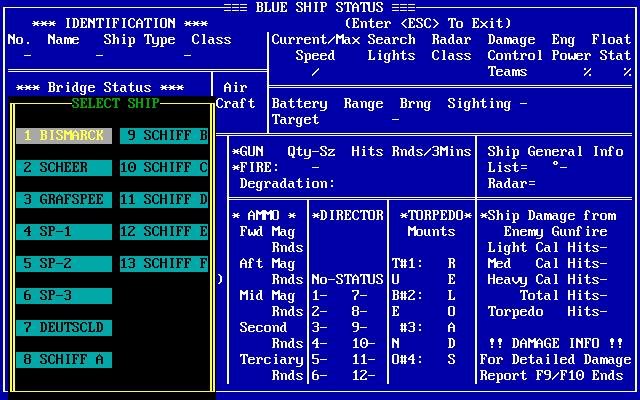Click the Current/Max Speed label
The width and height of the screenshot is (640, 400).
coord(316,48)
